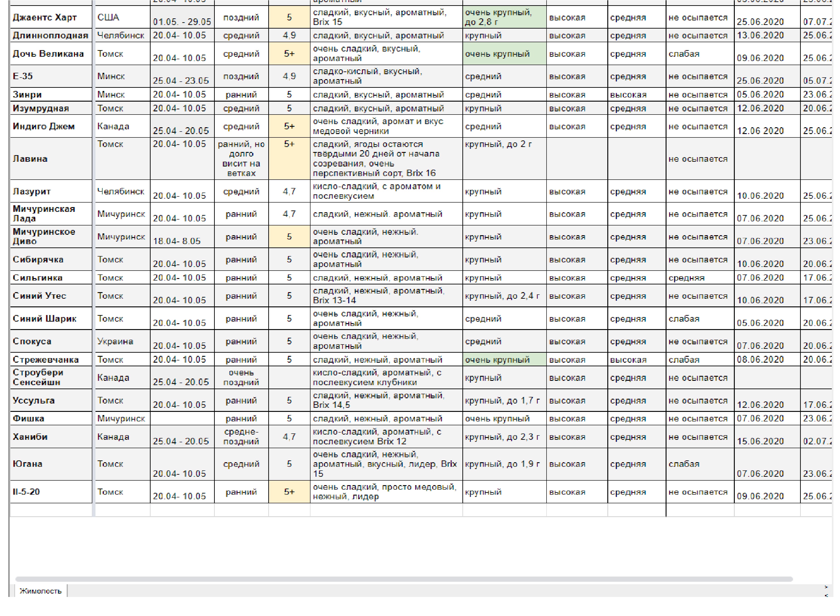The height and width of the screenshot is (616, 840).
Task: Click the 18.04- 8.05 date range cell
Action: [x=182, y=236]
